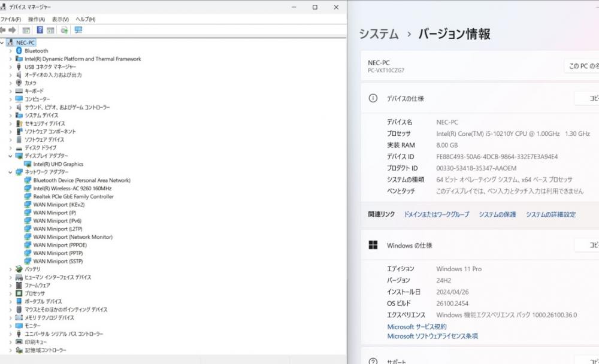Click the Intel Wireless-AC 9260 adapter icon
This screenshot has width=599, height=364.
pos(28,189)
